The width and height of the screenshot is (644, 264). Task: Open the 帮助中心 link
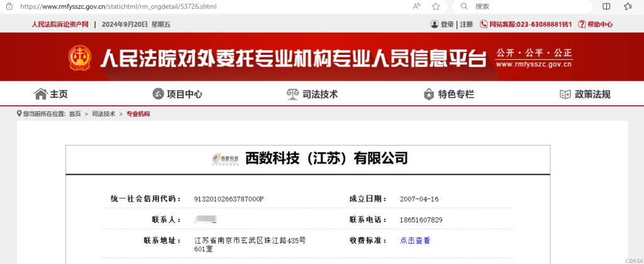pyautogui.click(x=600, y=25)
